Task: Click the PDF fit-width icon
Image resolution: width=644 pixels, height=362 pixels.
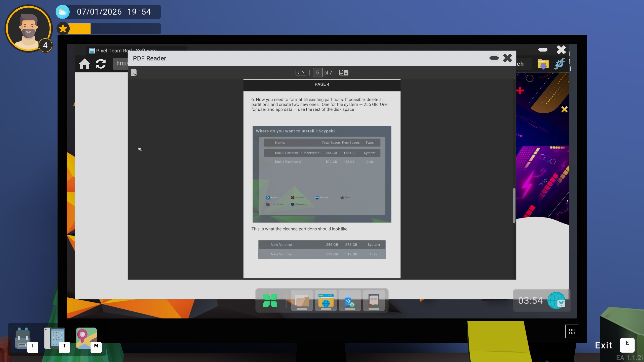Action: click(x=301, y=73)
